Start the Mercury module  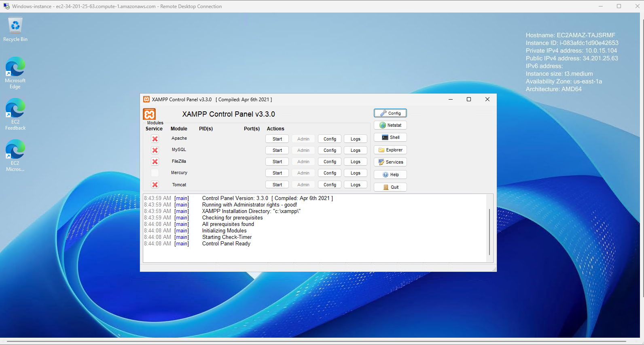pos(277,173)
